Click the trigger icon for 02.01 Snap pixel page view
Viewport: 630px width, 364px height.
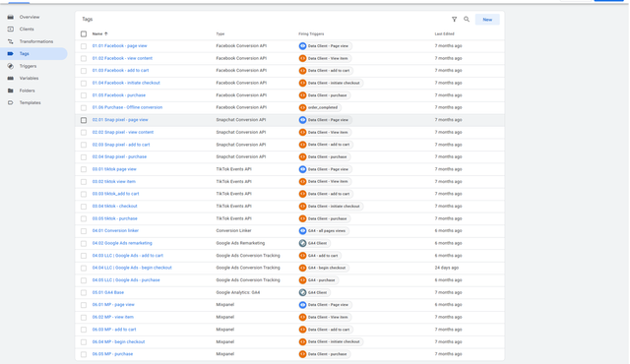click(302, 120)
